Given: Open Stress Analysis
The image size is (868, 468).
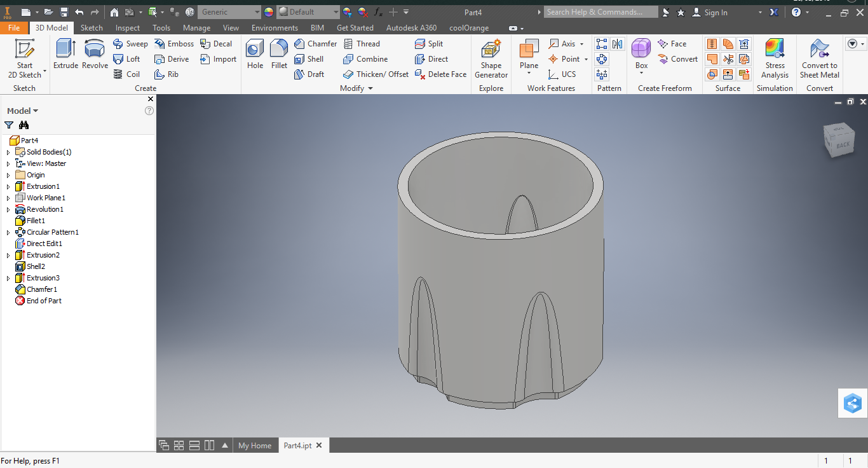Looking at the screenshot, I should [775, 56].
